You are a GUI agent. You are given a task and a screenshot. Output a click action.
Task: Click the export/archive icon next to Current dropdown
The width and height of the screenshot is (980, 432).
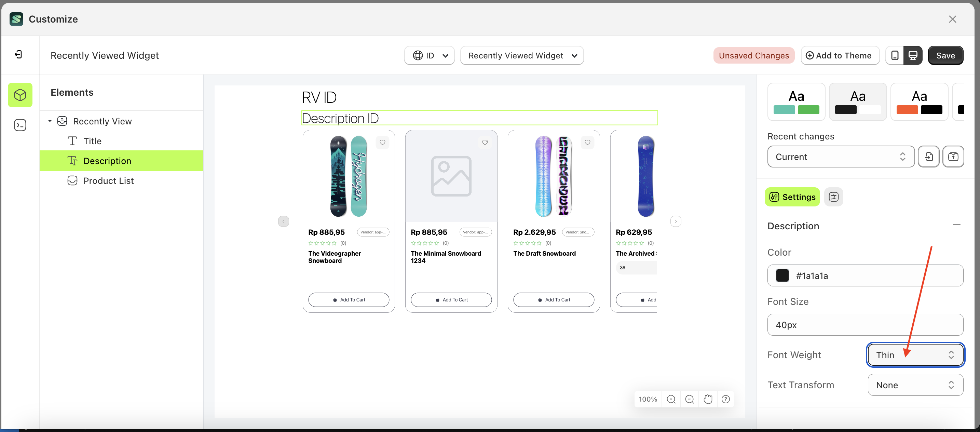pyautogui.click(x=953, y=157)
